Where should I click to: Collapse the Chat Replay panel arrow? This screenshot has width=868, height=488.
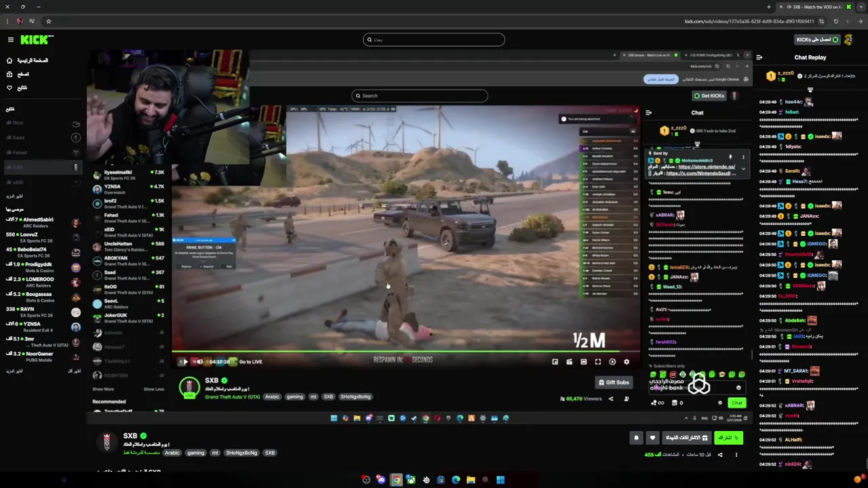point(759,58)
